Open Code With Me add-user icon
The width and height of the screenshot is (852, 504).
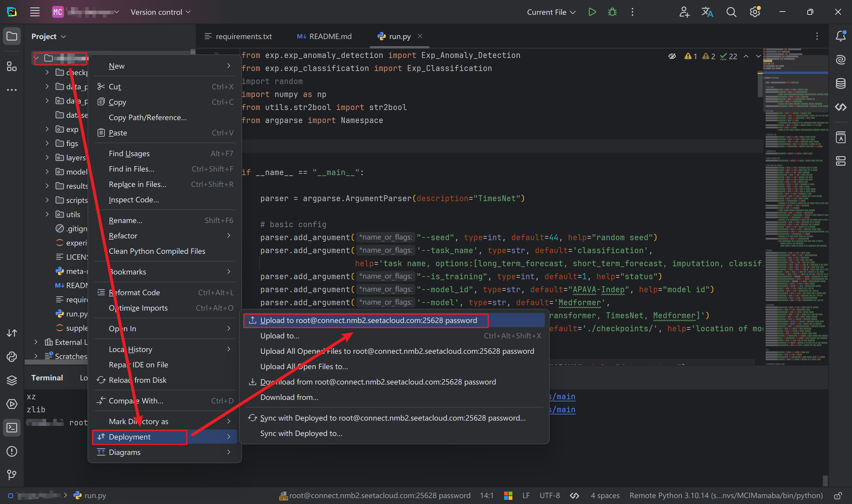(684, 12)
